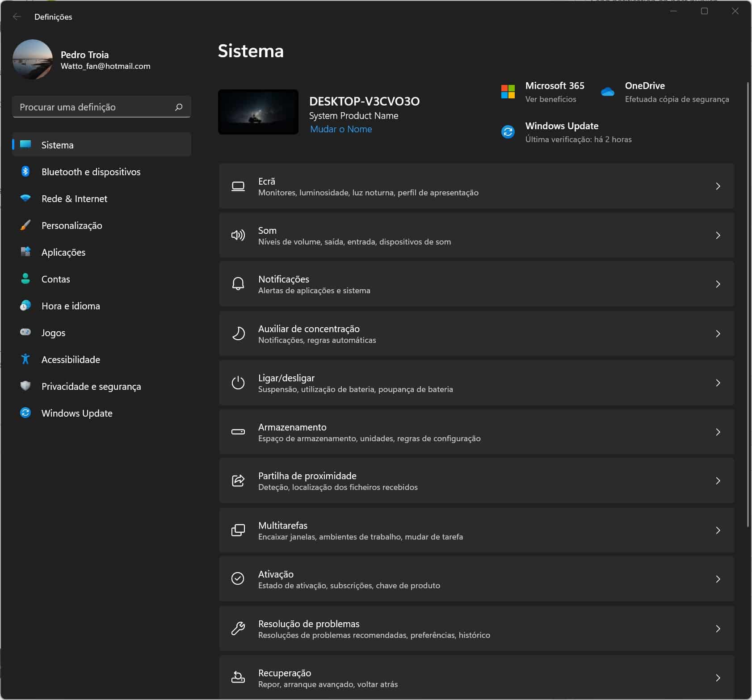Click the search magnifier icon

coord(179,107)
